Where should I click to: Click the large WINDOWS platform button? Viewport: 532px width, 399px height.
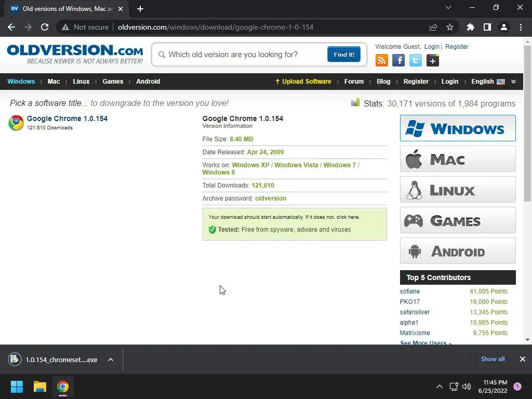tap(458, 128)
